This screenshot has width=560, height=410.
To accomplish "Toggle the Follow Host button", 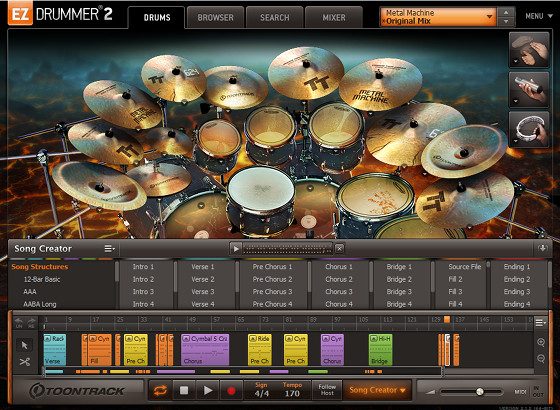I will click(x=327, y=390).
